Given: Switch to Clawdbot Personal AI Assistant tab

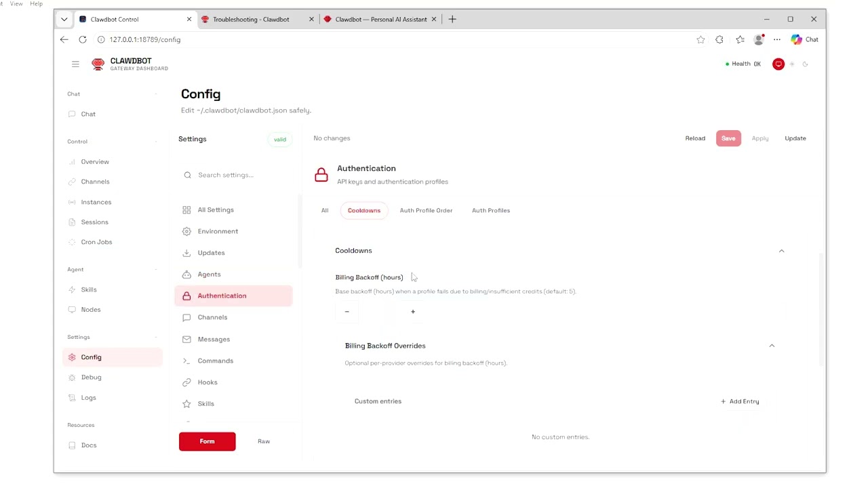Looking at the screenshot, I should [380, 19].
